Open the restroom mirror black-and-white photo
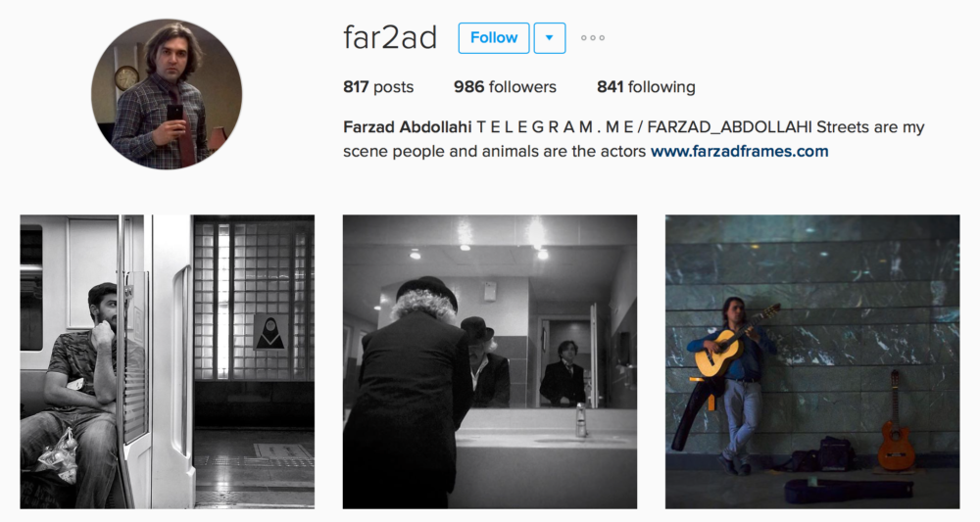The width and height of the screenshot is (980, 522). [x=490, y=361]
